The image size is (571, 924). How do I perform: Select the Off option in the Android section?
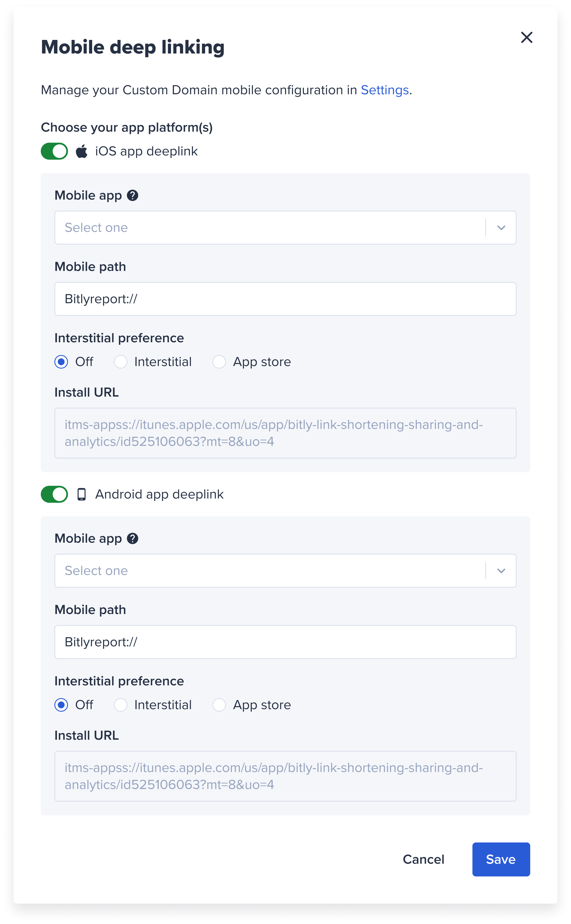[62, 705]
